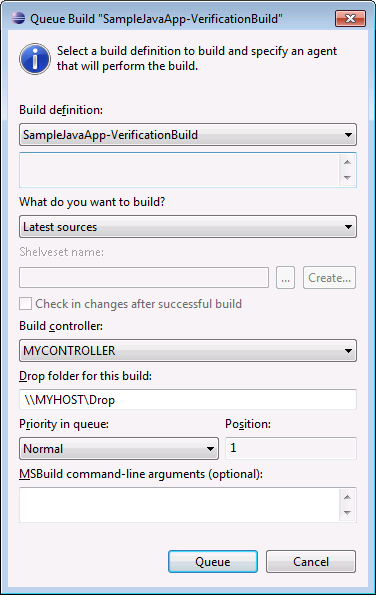Open the MYCONTROLLER build controller dropdown

(x=188, y=350)
